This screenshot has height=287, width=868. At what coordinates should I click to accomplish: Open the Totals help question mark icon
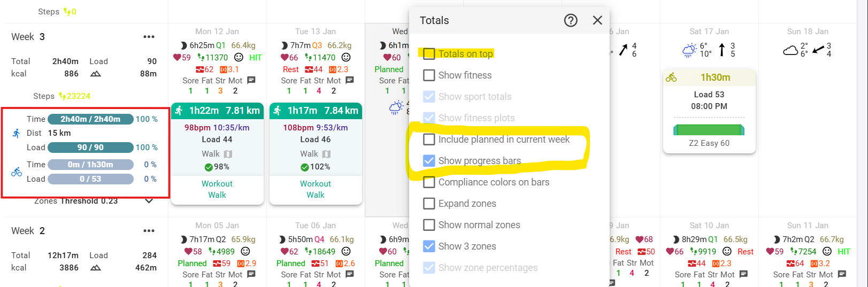pos(571,20)
